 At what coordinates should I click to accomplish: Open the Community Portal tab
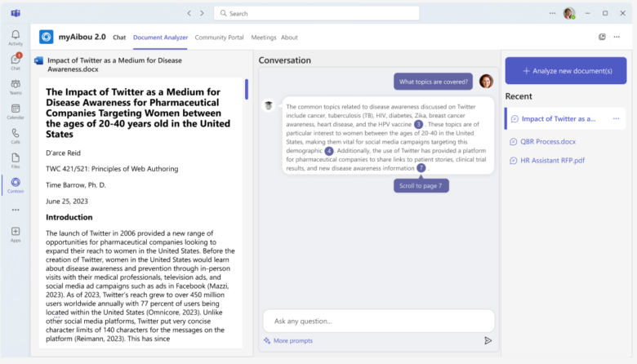pyautogui.click(x=220, y=38)
